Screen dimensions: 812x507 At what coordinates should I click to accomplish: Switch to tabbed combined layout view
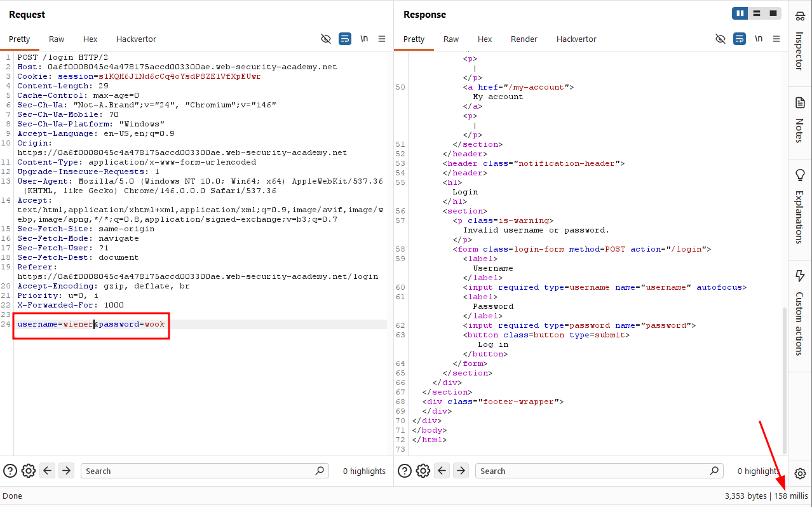coord(773,13)
